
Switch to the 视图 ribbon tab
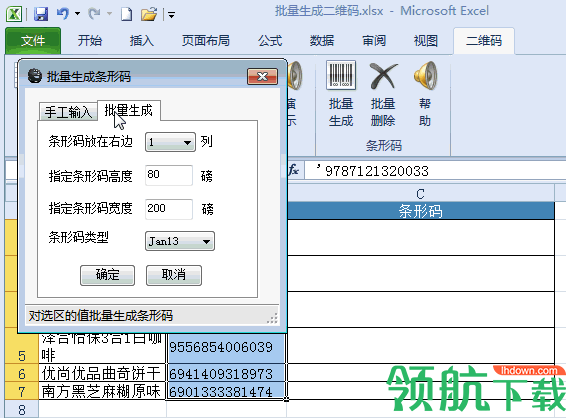(x=426, y=40)
